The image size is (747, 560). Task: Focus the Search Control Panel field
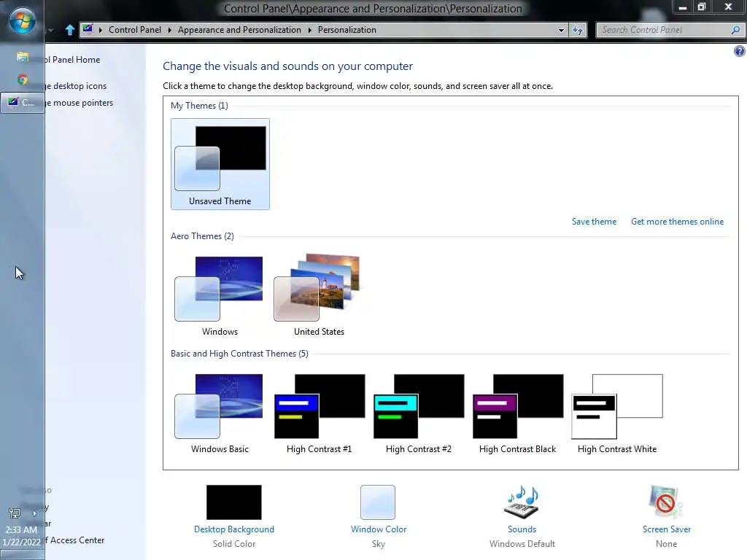pos(664,30)
